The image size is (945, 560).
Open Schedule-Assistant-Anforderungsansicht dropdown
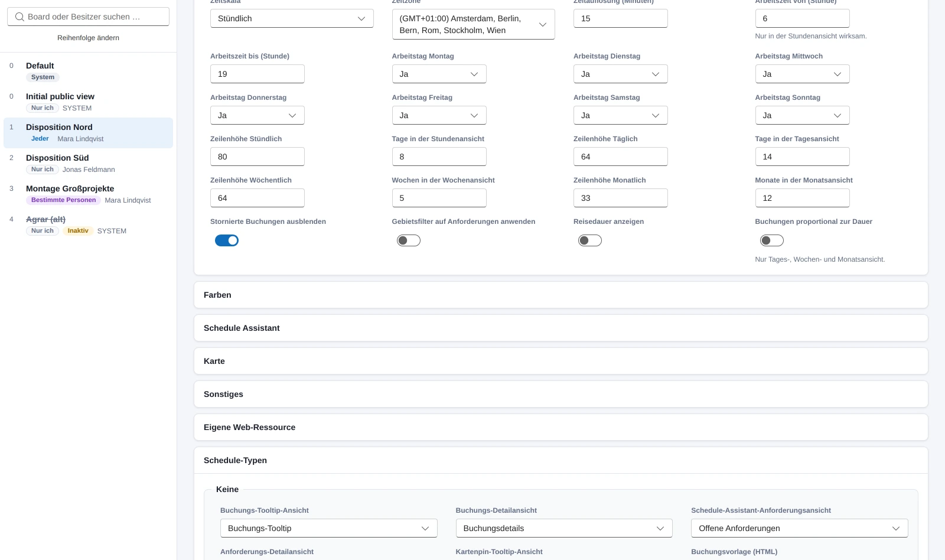[799, 528]
